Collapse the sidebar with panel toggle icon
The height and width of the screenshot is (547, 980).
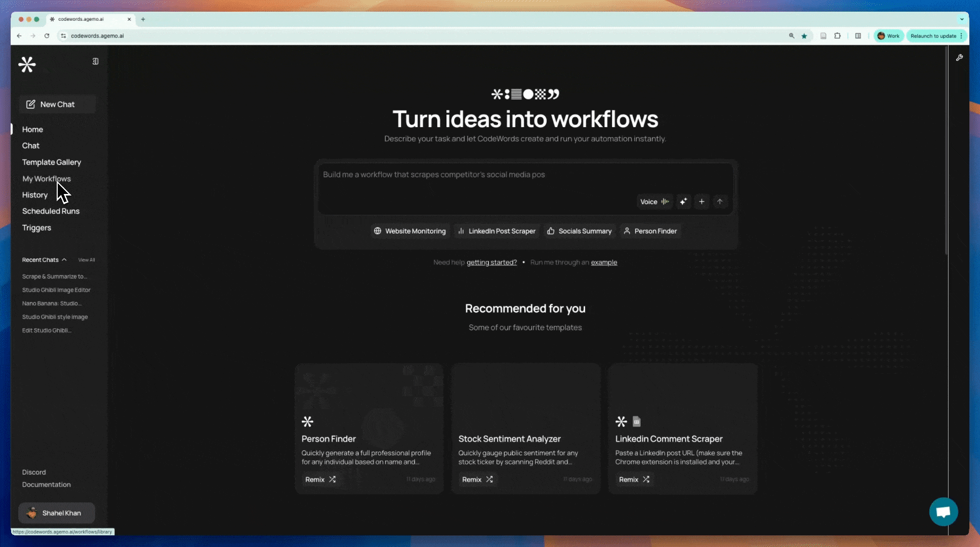(x=95, y=61)
